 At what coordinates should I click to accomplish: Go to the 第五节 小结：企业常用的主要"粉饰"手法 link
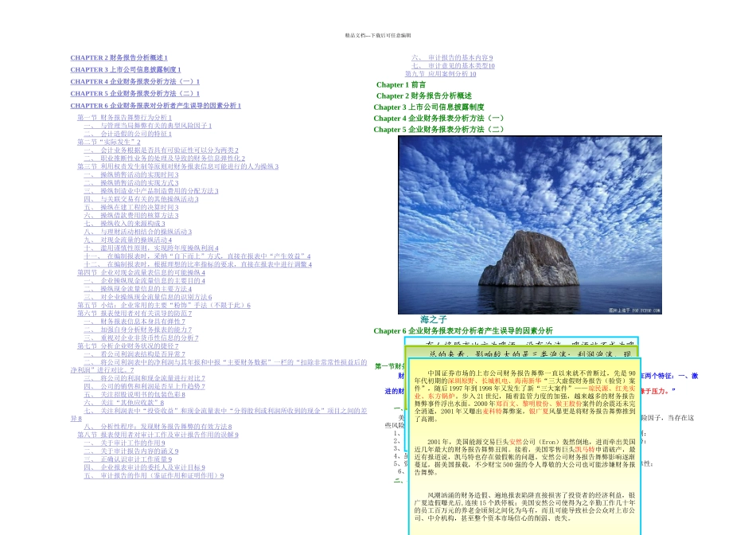coord(164,306)
